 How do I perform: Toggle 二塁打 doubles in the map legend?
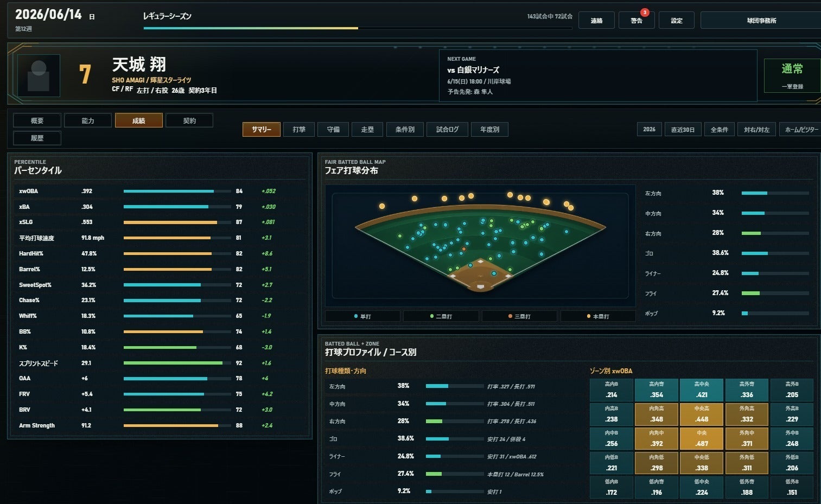441,316
